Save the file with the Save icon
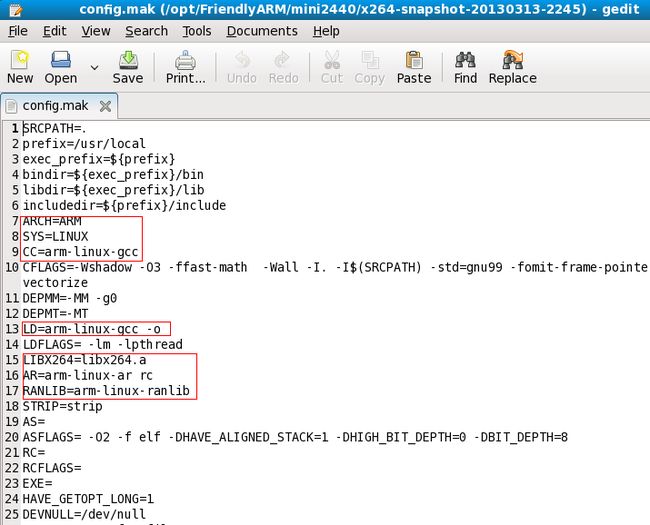The image size is (650, 525). pyautogui.click(x=128, y=60)
